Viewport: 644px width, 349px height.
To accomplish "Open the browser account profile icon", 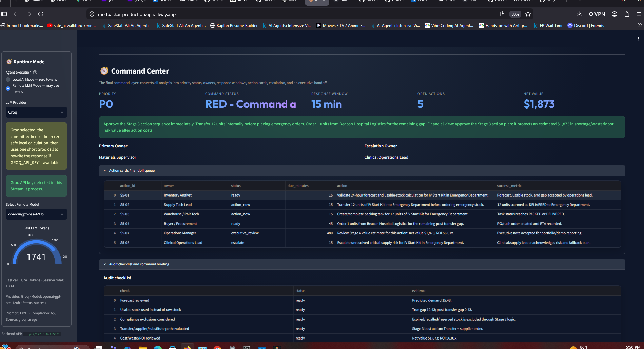I will point(614,14).
